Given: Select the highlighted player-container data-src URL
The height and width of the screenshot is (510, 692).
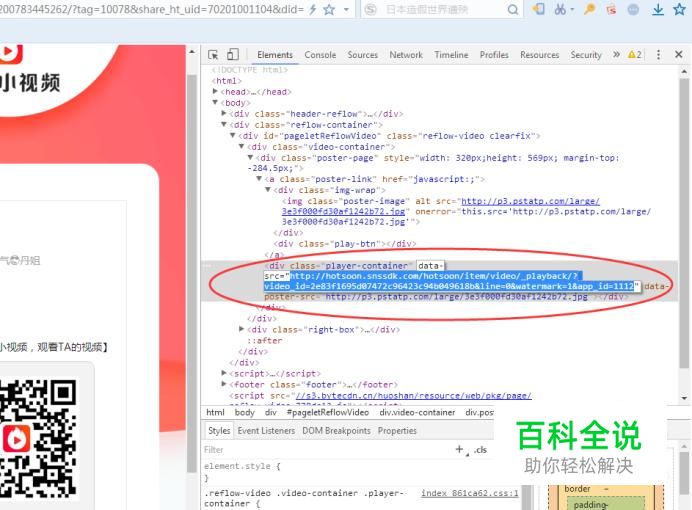Looking at the screenshot, I should click(x=449, y=281).
